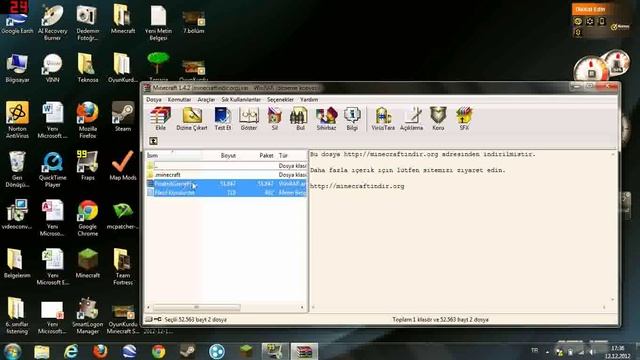The height and width of the screenshot is (360, 640).
Task: Click the Koru shield icon
Action: (438, 118)
